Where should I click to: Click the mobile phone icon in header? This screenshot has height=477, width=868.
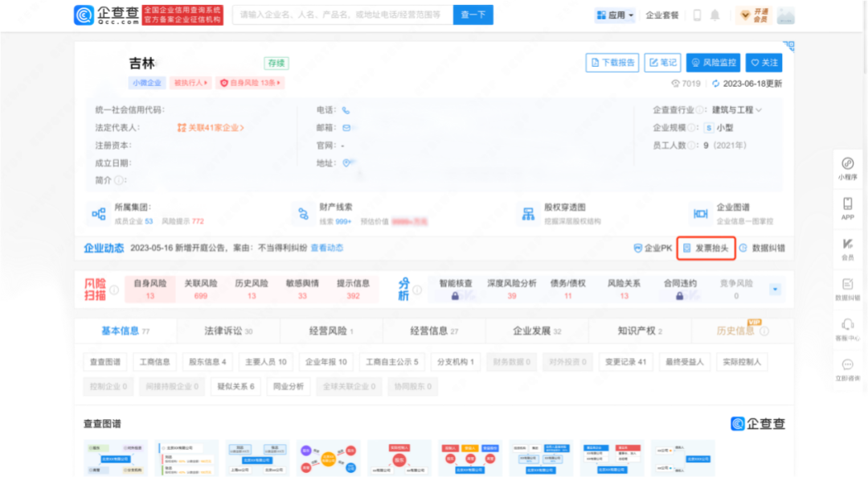697,15
